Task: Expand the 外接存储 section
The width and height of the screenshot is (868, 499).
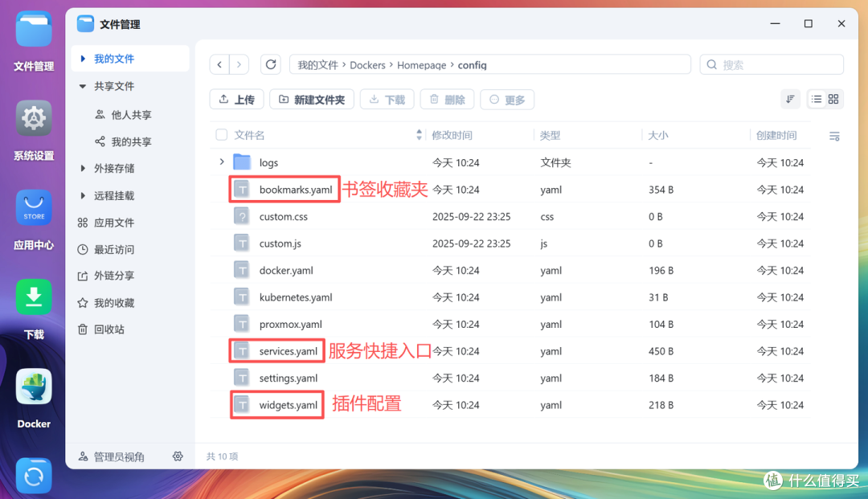Action: [x=83, y=168]
